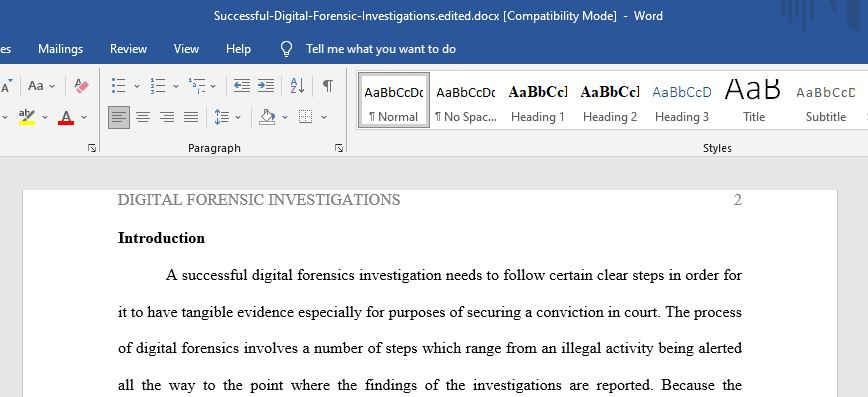Click the Clear All Formatting eraser icon
Screen dimensions: 868x397
(x=81, y=85)
